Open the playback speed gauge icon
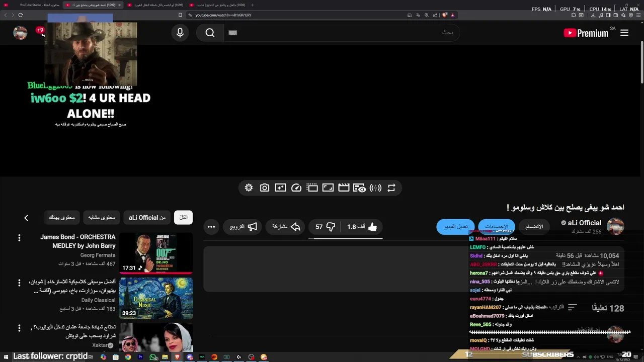The image size is (644, 362). (296, 188)
